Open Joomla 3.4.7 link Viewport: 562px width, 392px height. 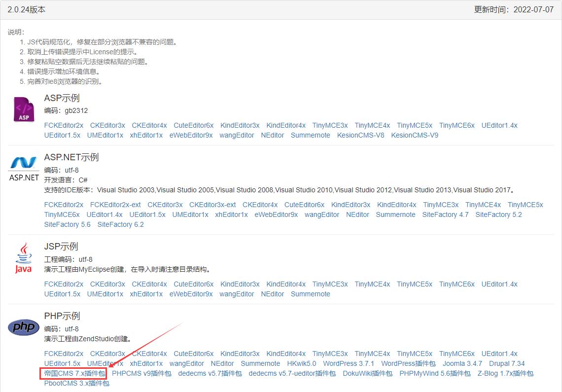(462, 364)
